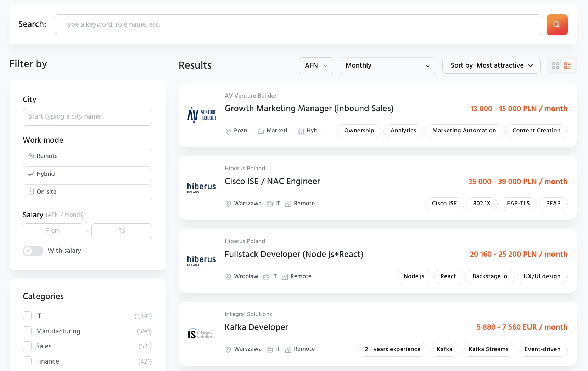Open the Monthly salary period dropdown

[388, 66]
